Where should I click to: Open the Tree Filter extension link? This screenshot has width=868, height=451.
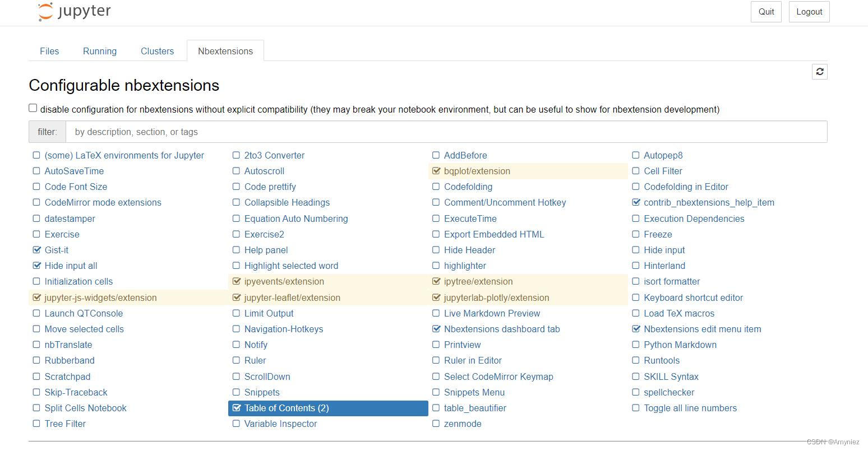coord(65,424)
